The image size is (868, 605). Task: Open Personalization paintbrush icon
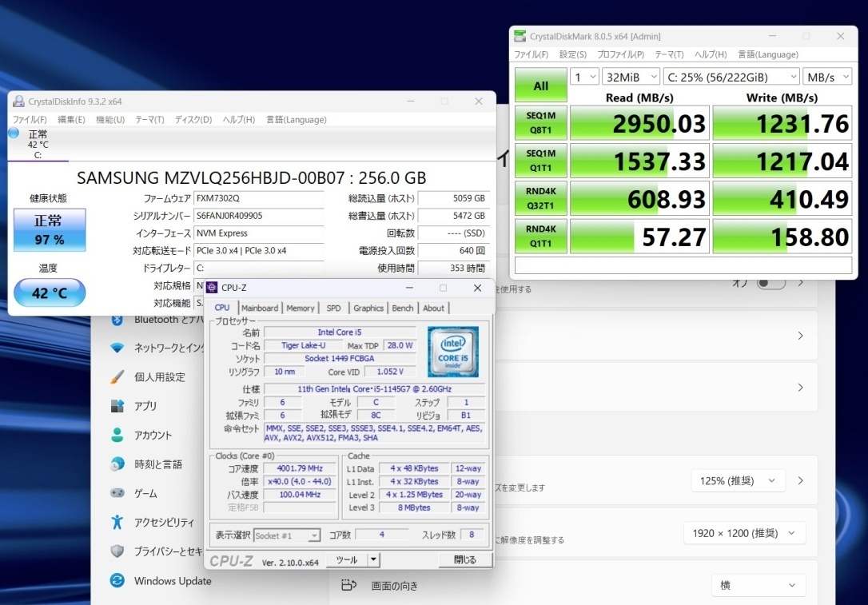point(117,377)
